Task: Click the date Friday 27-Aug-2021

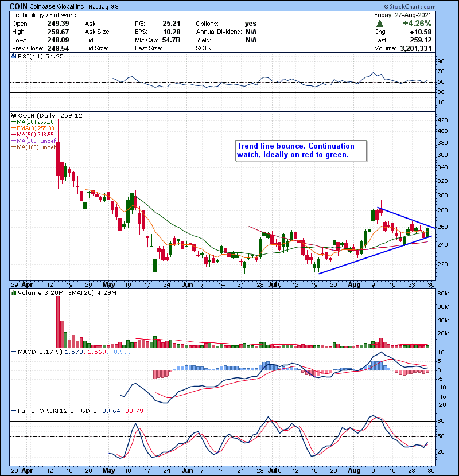Action: pyautogui.click(x=403, y=15)
